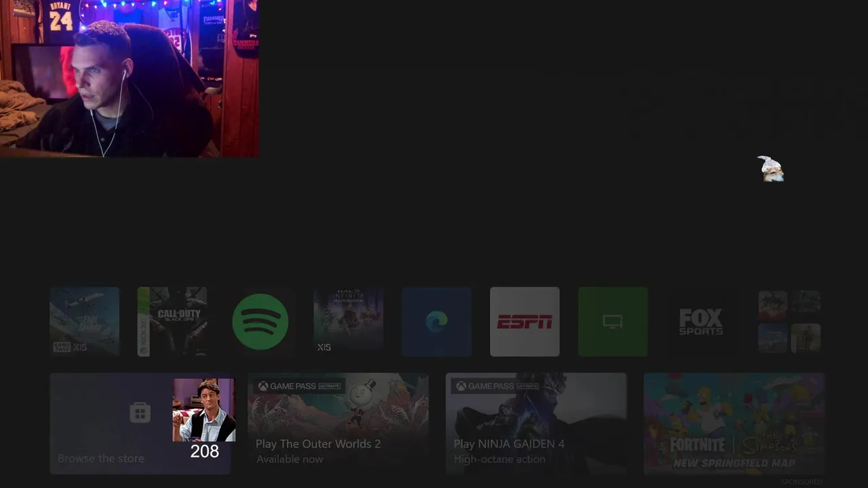Open the four-game group tile
The height and width of the screenshot is (488, 868).
789,321
